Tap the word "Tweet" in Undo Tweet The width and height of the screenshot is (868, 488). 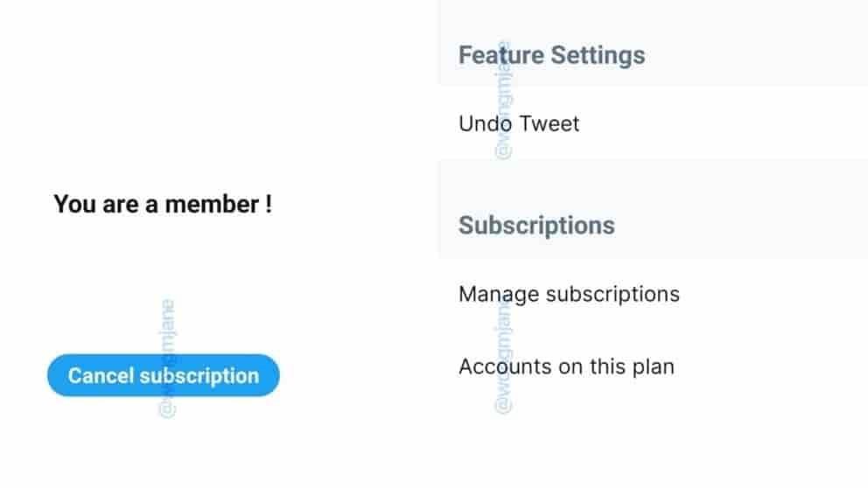549,124
